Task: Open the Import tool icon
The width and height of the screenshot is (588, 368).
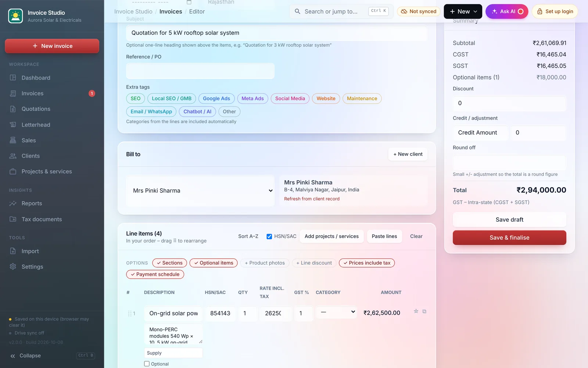Action: [13, 251]
